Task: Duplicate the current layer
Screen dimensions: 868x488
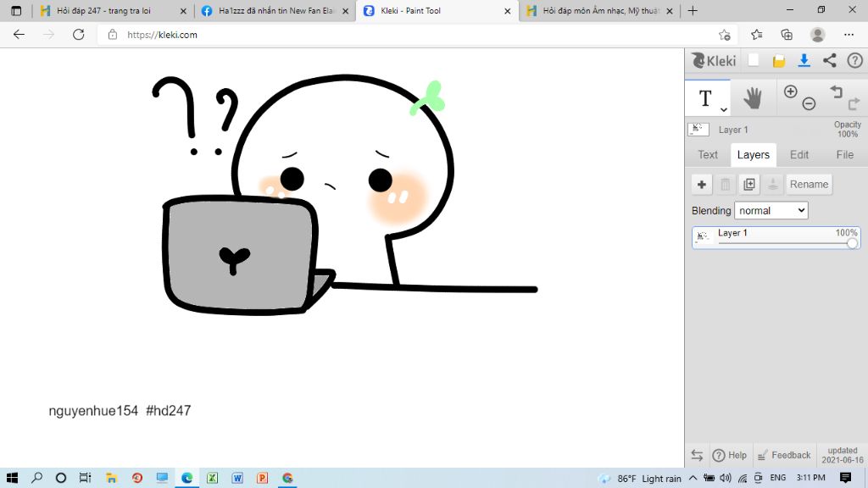Action: [x=749, y=184]
